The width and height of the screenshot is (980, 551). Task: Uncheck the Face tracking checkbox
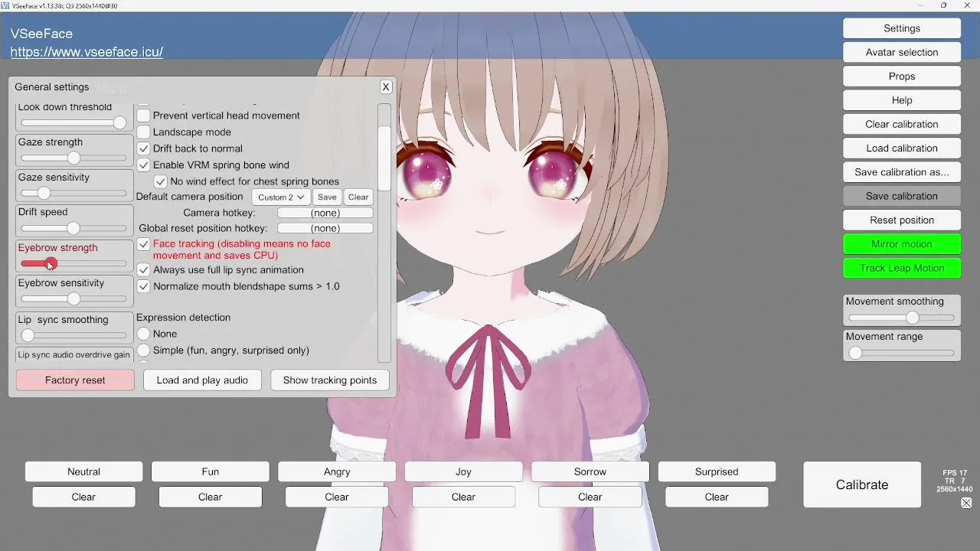(x=143, y=245)
